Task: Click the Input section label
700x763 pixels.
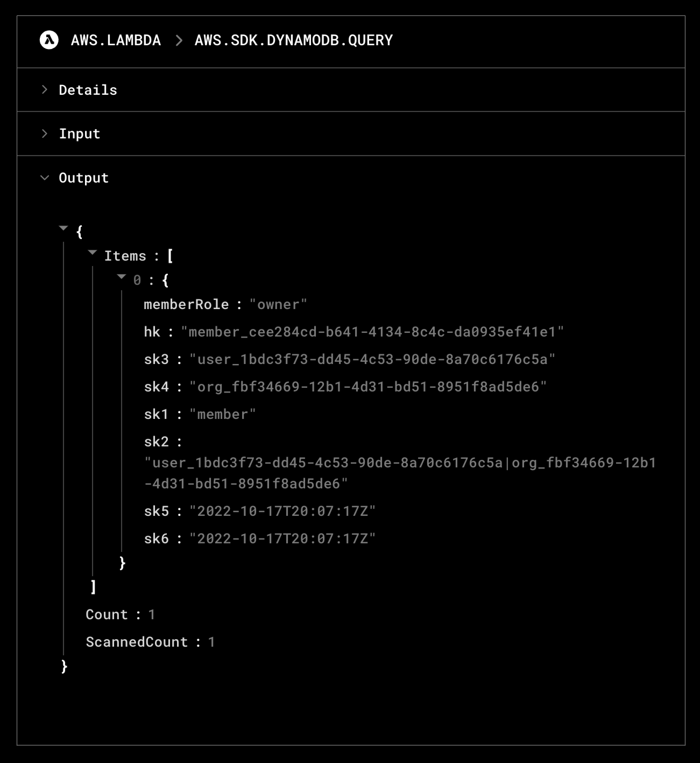Action: [80, 134]
